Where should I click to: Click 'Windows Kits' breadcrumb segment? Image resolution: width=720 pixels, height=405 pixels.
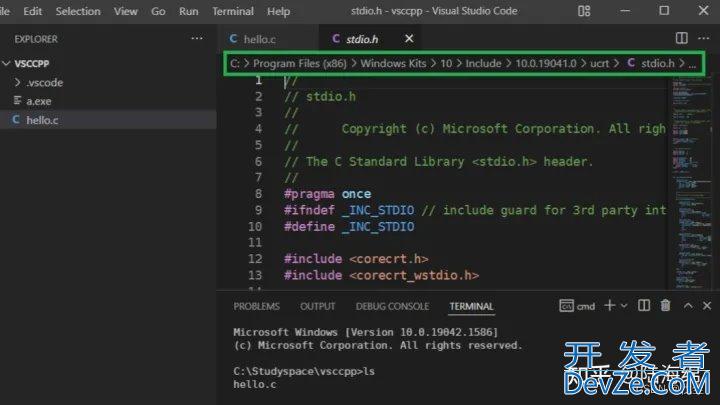point(393,63)
